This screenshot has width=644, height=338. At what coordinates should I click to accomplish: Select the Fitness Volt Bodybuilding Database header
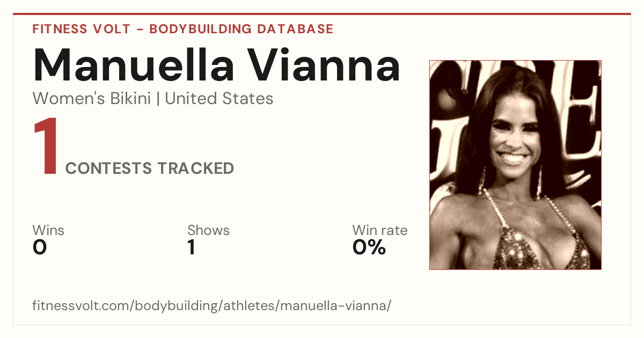point(183,29)
